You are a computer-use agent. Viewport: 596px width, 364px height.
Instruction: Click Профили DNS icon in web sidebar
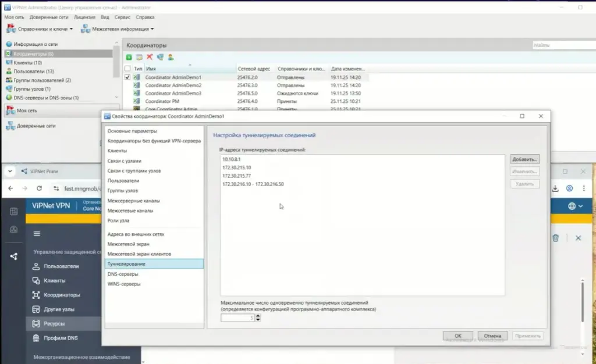(x=37, y=338)
